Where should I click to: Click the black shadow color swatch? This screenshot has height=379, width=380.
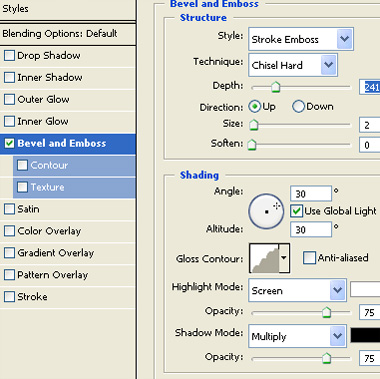point(365,335)
